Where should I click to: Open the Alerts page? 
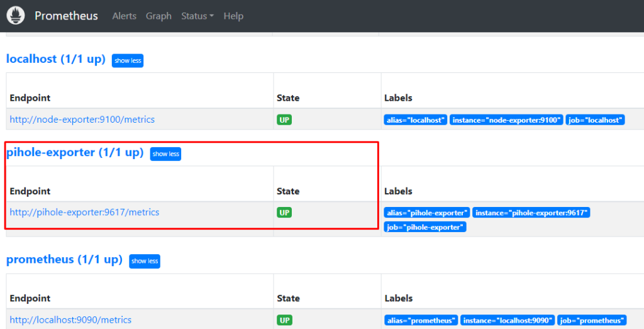[124, 16]
